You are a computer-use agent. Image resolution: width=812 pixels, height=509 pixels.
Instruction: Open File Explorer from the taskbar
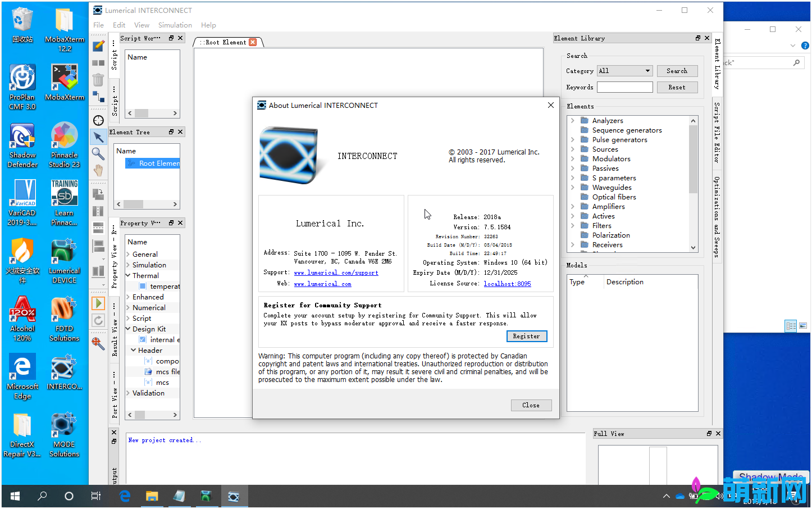(152, 496)
